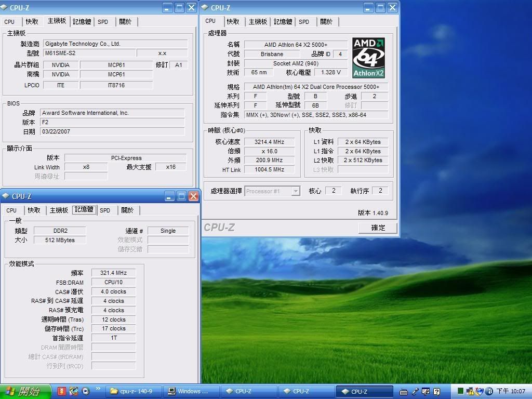The image size is (532, 399).
Task: Click the model value 'M61SME-S2'
Action: 89,54
